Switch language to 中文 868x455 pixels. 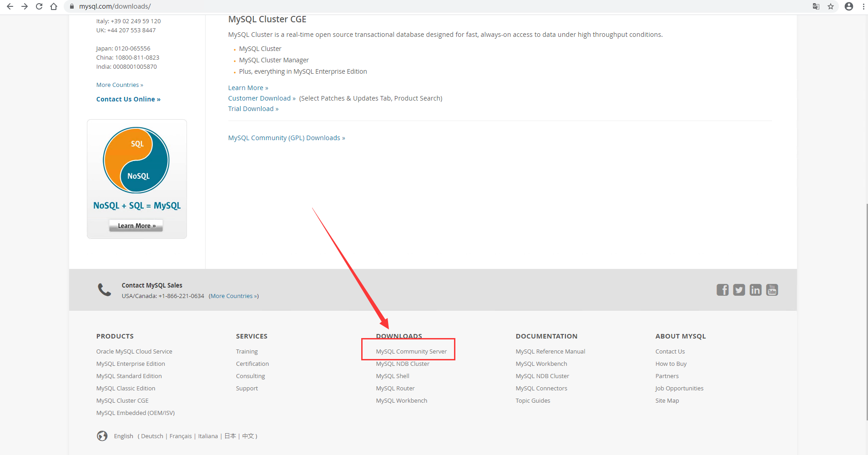point(248,436)
